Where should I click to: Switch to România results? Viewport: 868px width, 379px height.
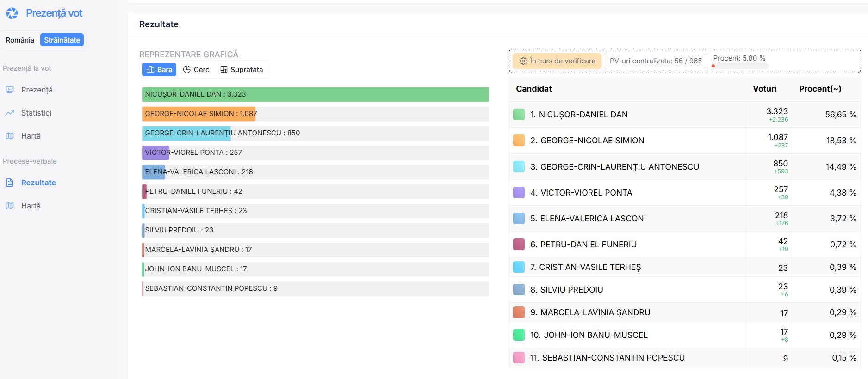(20, 40)
